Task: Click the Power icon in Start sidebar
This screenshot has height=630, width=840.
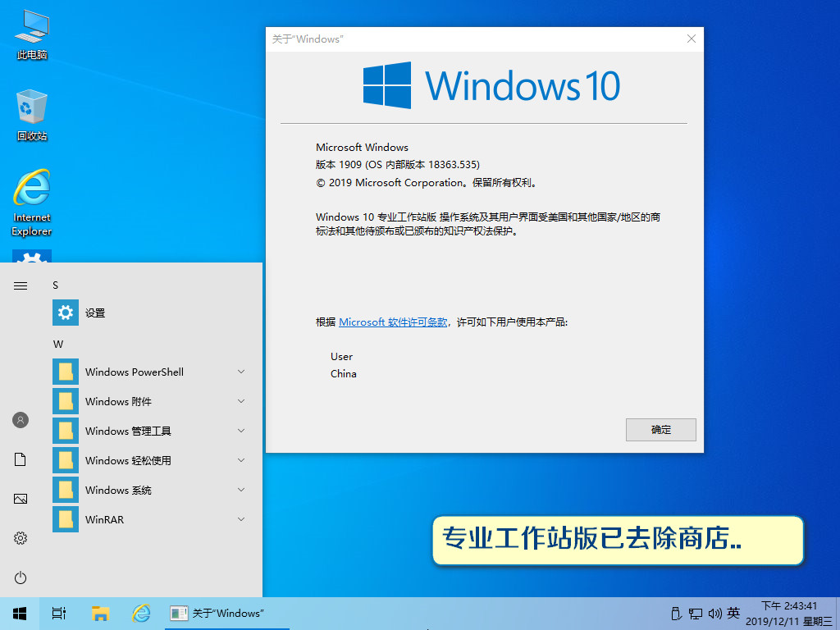Action: pyautogui.click(x=21, y=577)
